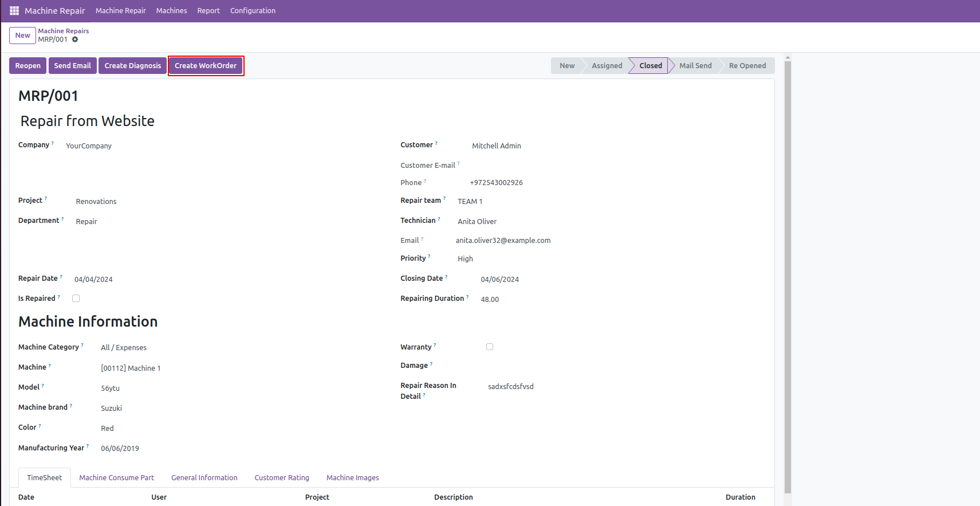Show the Customer Rating tab
The width and height of the screenshot is (980, 506).
[x=282, y=478]
